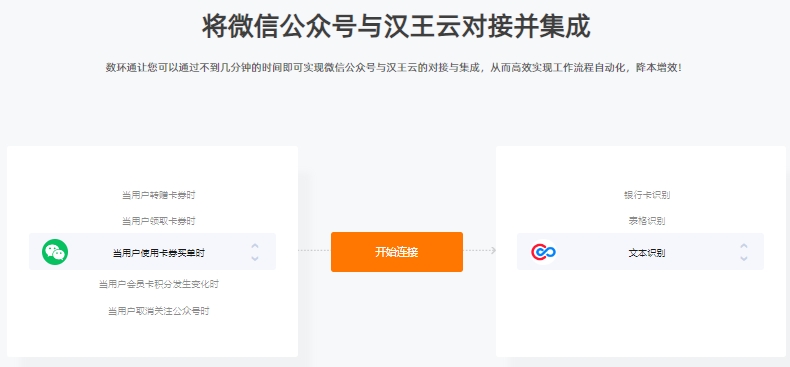Click the down chevron in the WeChat trigger selector
The width and height of the screenshot is (790, 367).
pos(255,258)
